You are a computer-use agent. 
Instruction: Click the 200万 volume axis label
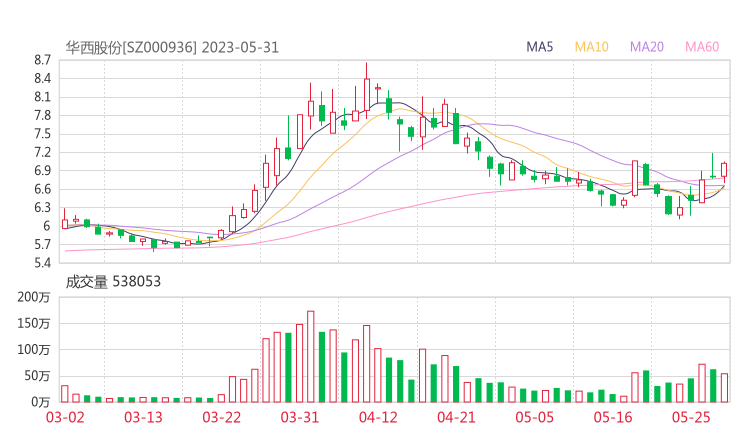(34, 297)
